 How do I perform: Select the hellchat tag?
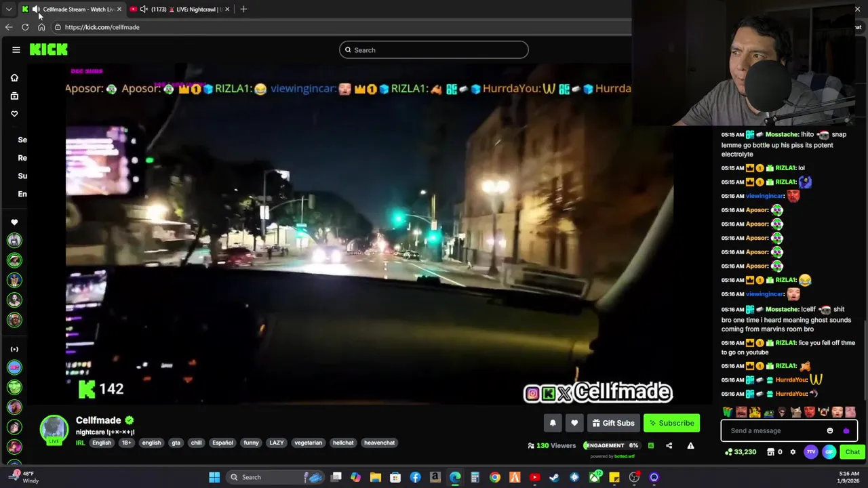click(343, 443)
